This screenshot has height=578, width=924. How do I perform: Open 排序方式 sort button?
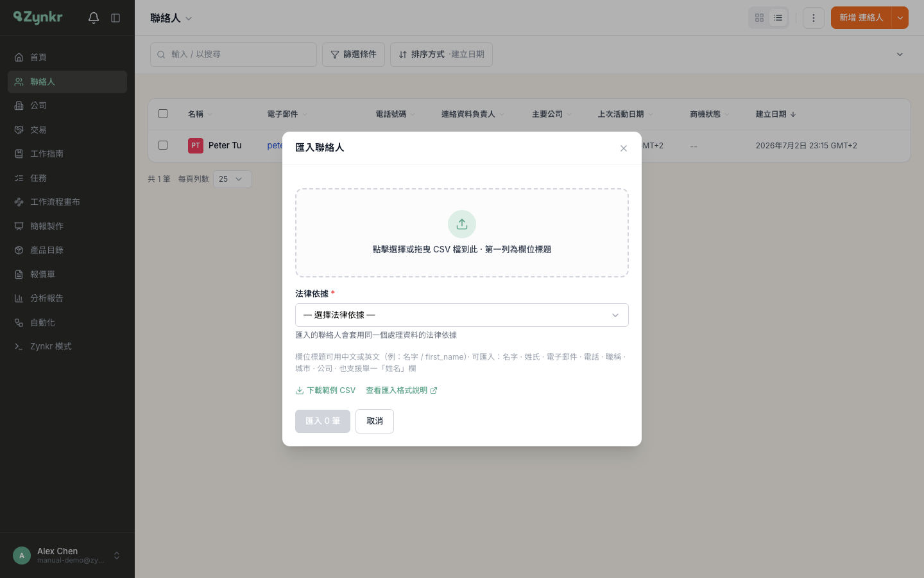pyautogui.click(x=441, y=55)
